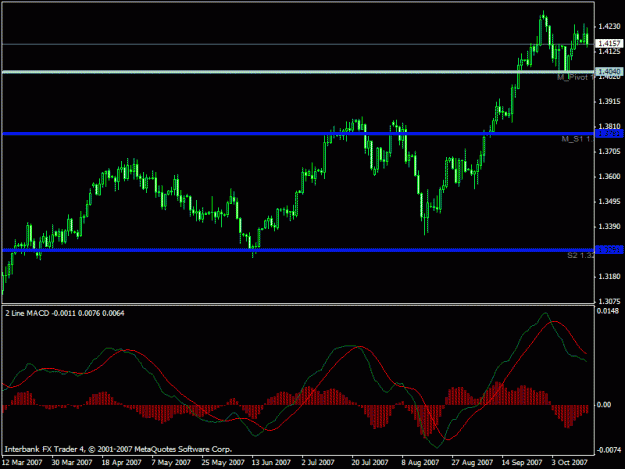Click the -0.0074 MACD scale value

[609, 450]
